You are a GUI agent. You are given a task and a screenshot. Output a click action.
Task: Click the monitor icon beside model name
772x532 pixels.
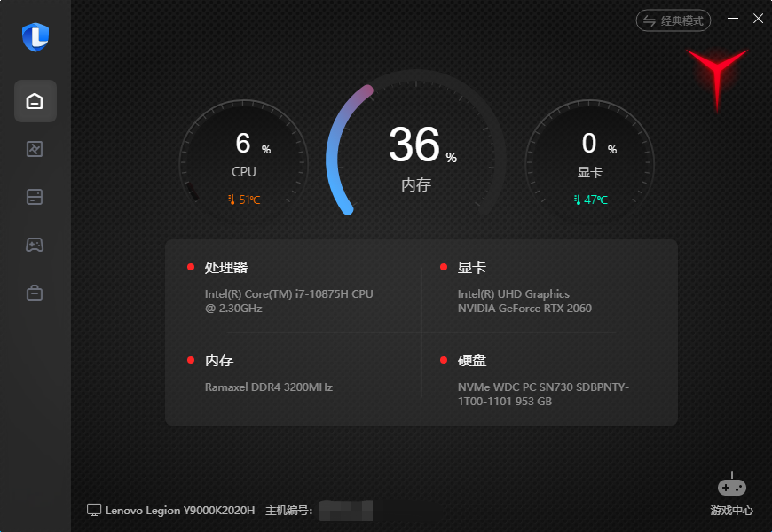(94, 510)
